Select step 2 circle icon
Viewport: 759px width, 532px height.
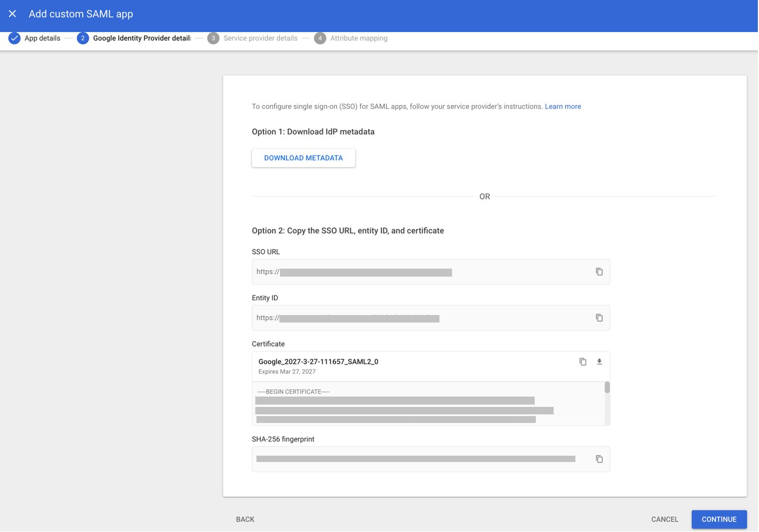click(x=83, y=38)
